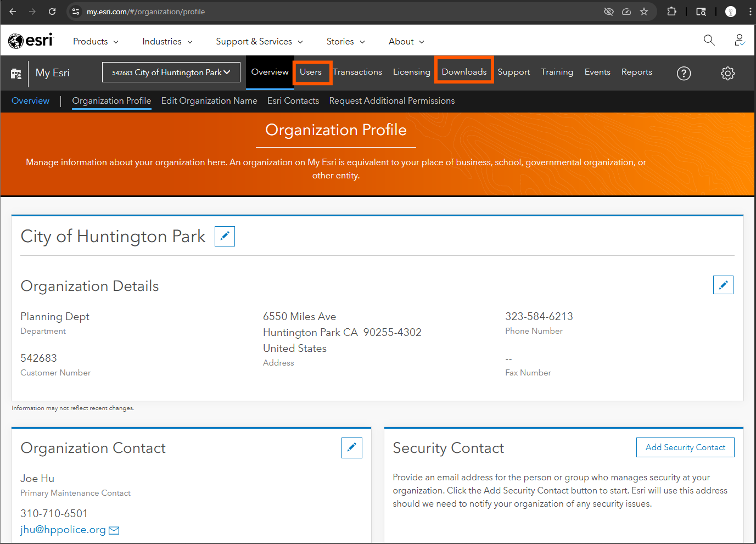
Task: Click the customer number 542683 value
Action: pos(38,358)
